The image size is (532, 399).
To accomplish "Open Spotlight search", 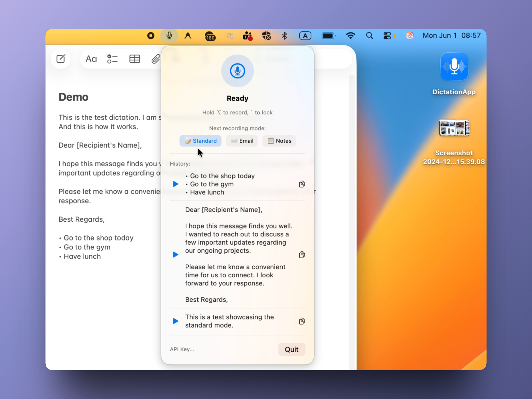I will [x=369, y=36].
